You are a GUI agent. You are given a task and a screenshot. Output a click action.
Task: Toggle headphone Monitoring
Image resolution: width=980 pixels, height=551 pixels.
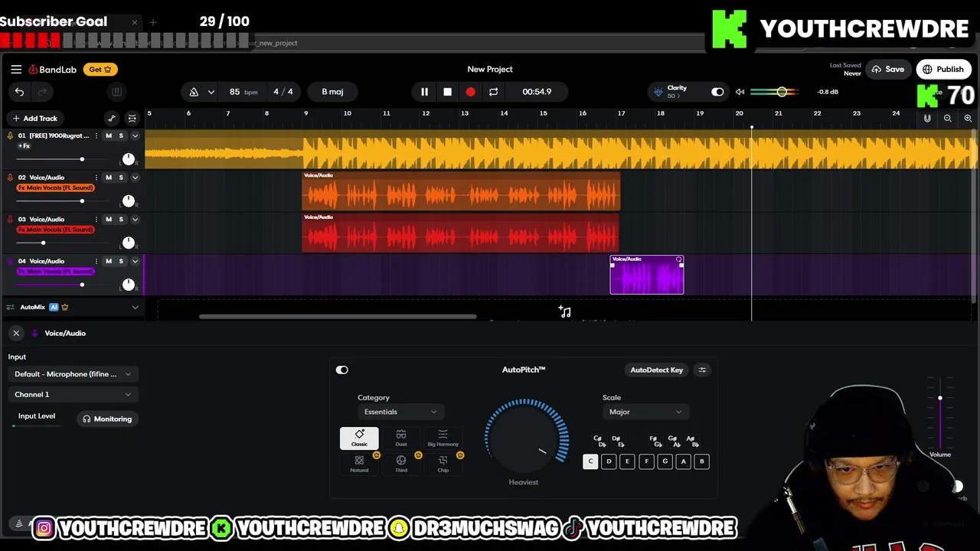108,419
